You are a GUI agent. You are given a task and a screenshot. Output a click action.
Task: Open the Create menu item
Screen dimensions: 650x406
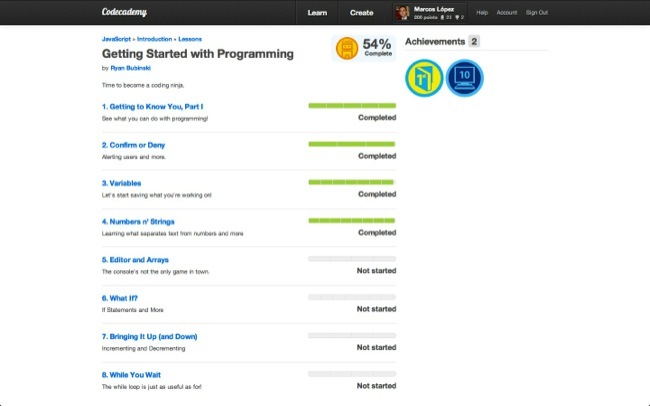point(361,13)
